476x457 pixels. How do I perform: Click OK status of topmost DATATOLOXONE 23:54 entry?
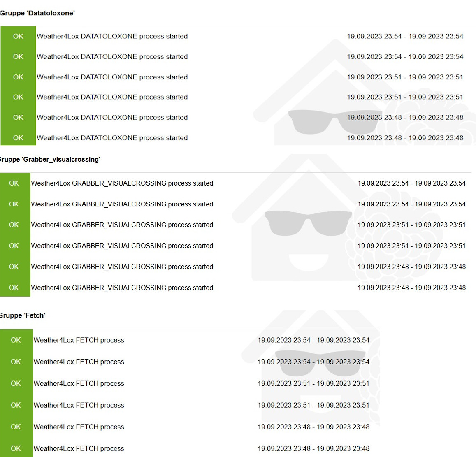(18, 36)
